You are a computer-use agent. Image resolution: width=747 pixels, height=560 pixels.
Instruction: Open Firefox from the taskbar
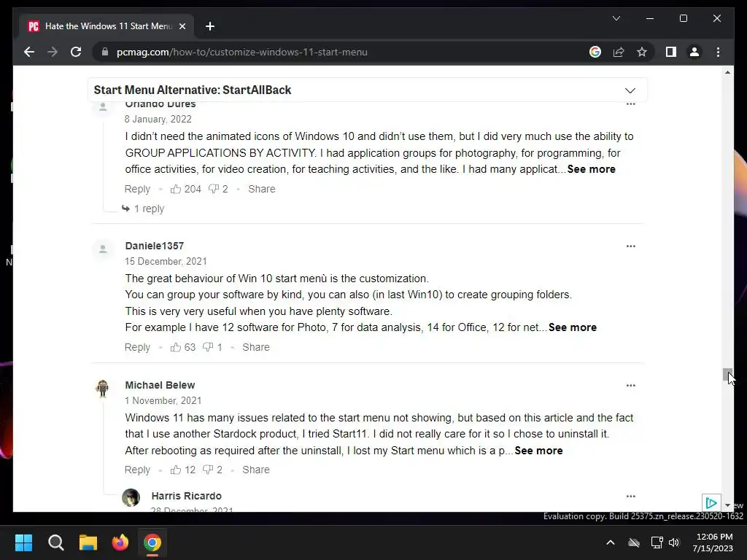pos(120,542)
